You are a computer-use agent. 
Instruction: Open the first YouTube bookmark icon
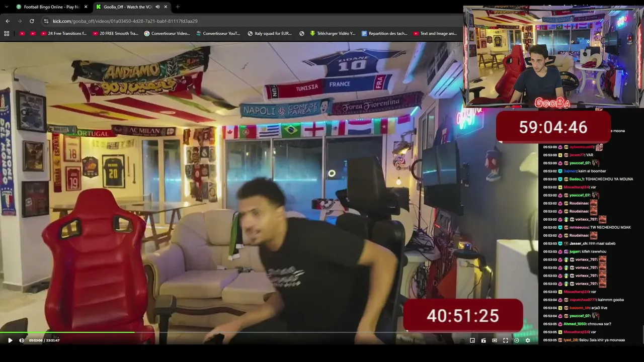(x=22, y=34)
